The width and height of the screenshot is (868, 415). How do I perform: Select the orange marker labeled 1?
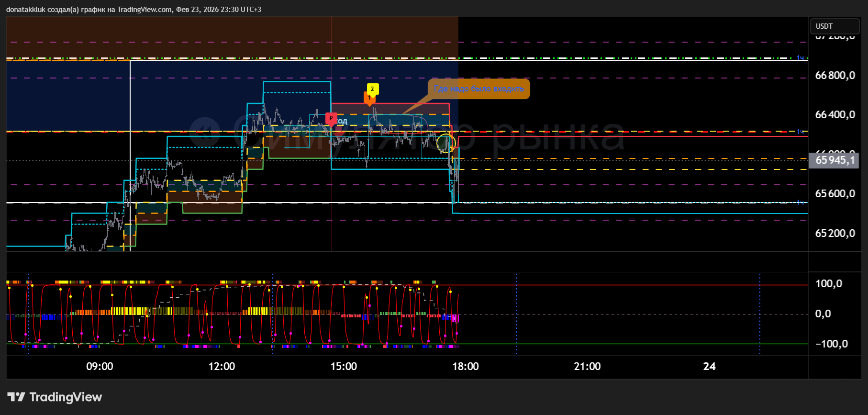[x=369, y=99]
